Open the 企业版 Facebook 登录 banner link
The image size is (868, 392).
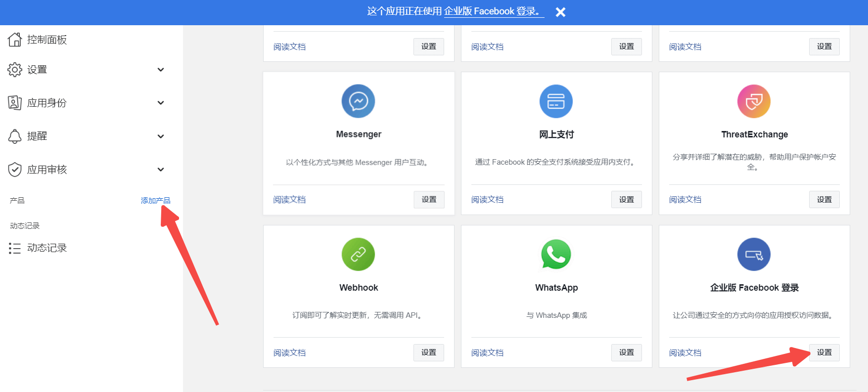click(x=494, y=11)
